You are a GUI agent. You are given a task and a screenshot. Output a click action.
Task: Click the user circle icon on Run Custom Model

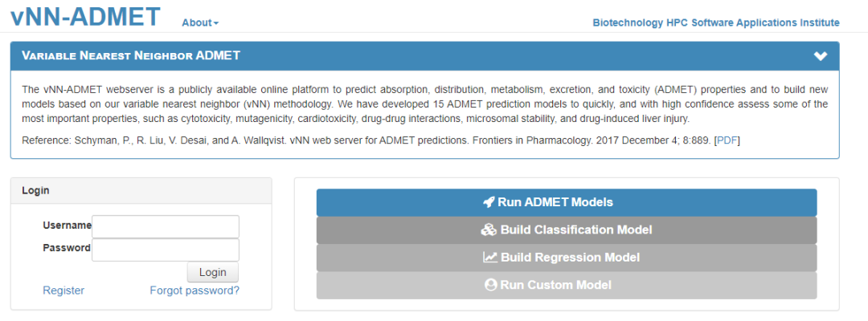click(x=490, y=285)
